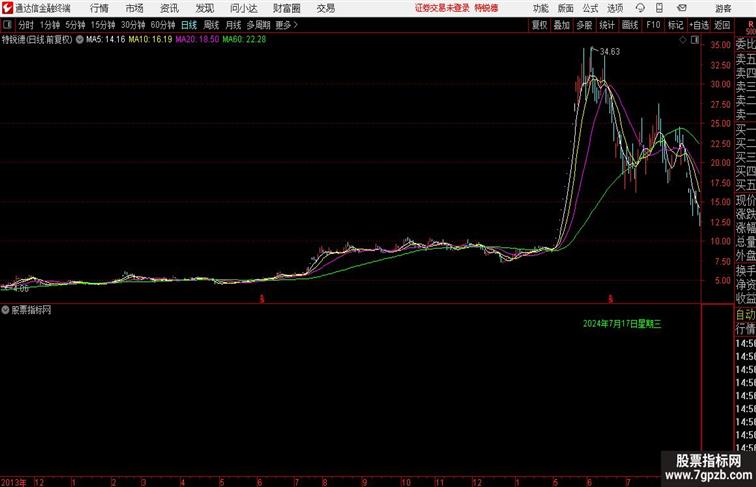The image size is (756, 487).
Task: Switch to 5分钟 period
Action: [x=75, y=25]
